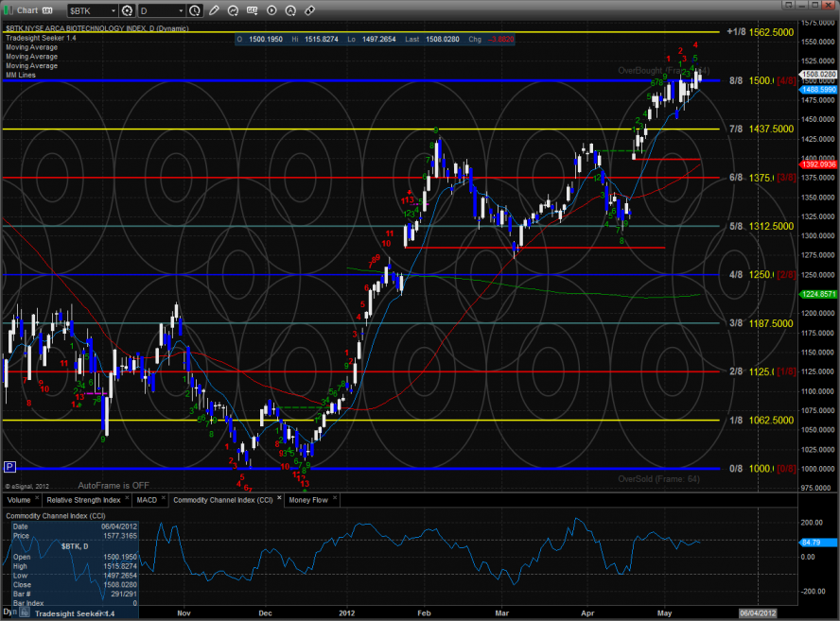Select the Money Flow tab

pyautogui.click(x=308, y=499)
